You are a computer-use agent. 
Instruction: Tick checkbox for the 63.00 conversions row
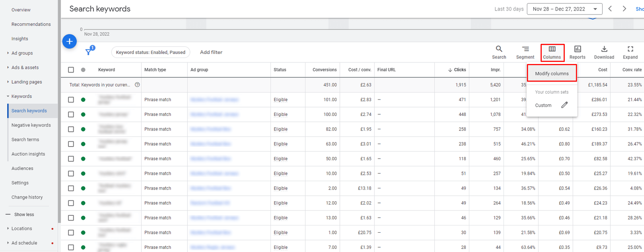point(71,144)
